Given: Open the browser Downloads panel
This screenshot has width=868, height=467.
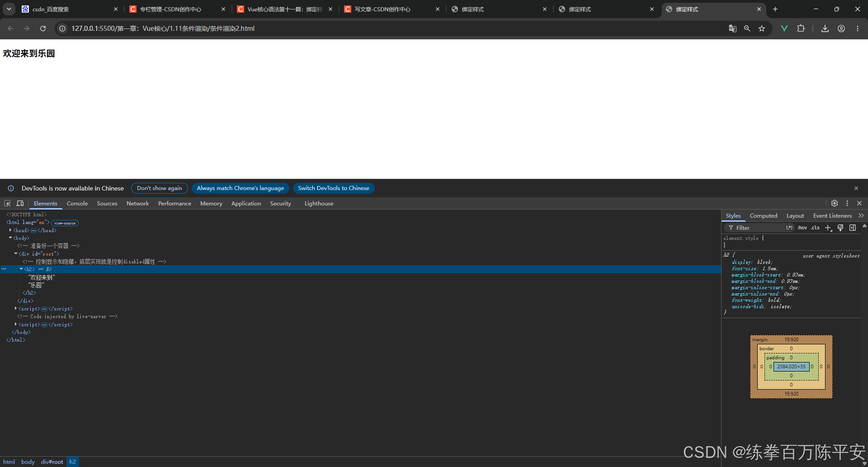Looking at the screenshot, I should [825, 29].
